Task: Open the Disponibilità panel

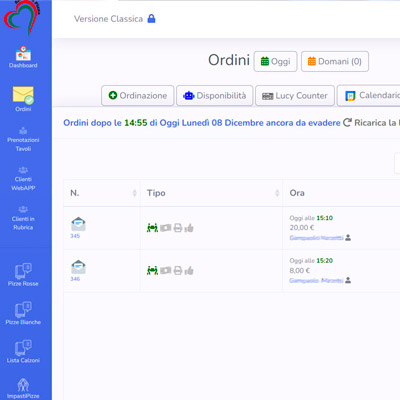Action: (x=214, y=96)
